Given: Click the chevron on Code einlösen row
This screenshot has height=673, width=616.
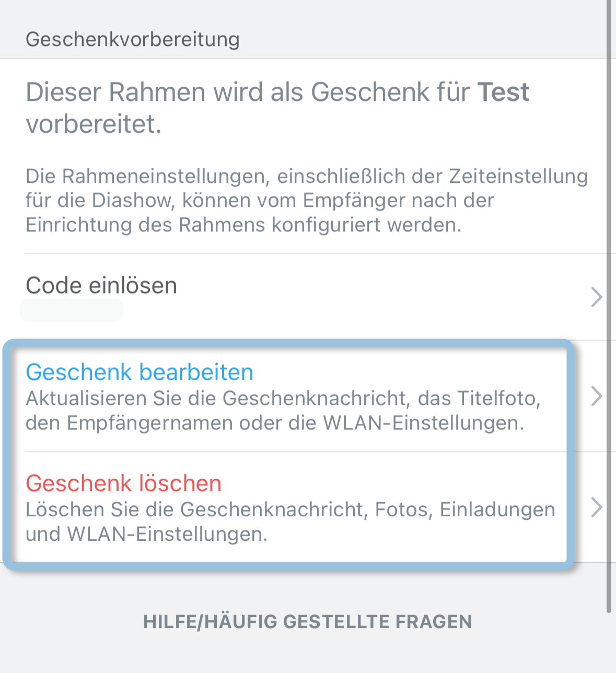Looking at the screenshot, I should coord(596,297).
